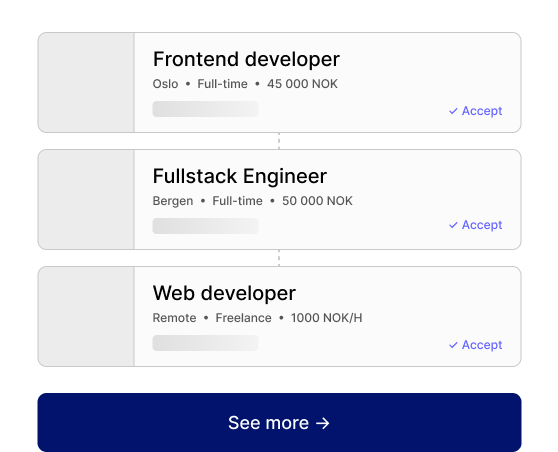558x452 pixels.
Task: Accept the Web developer job
Action: click(475, 345)
